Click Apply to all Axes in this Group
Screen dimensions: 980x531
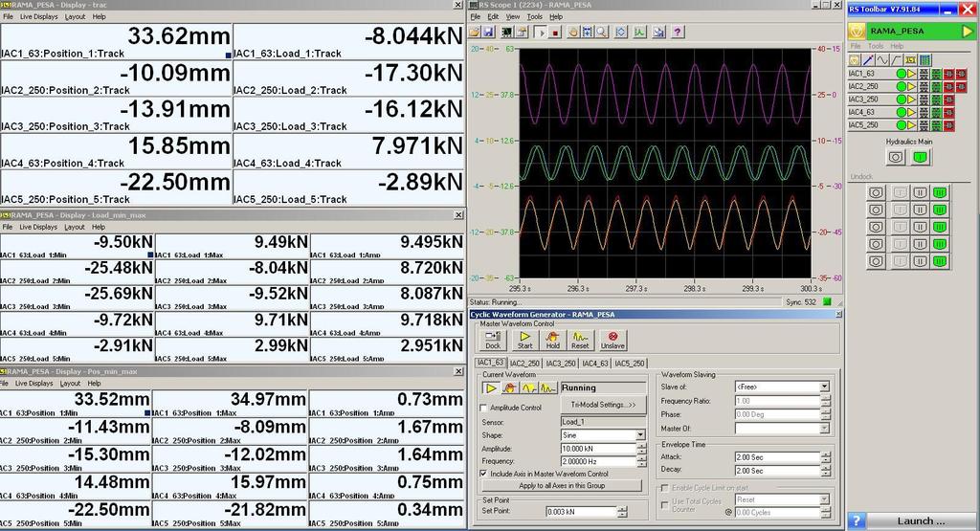(561, 485)
